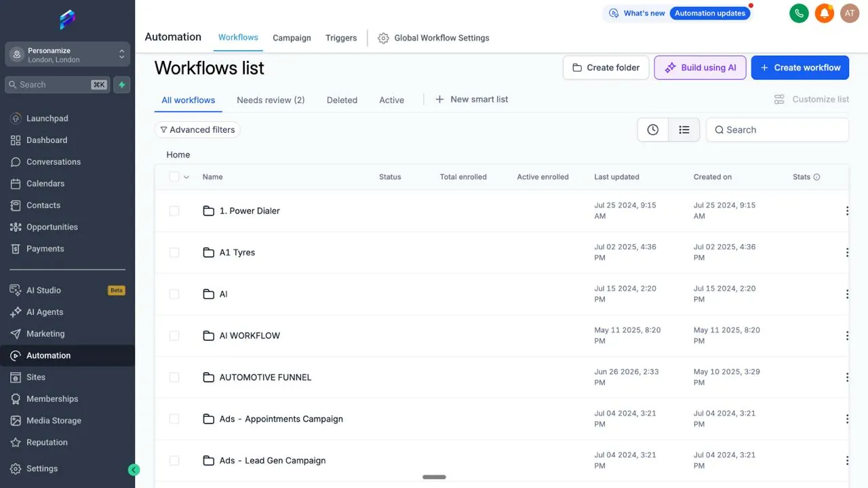Select checkbox for the AI folder
The height and width of the screenshot is (488, 868).
point(174,294)
